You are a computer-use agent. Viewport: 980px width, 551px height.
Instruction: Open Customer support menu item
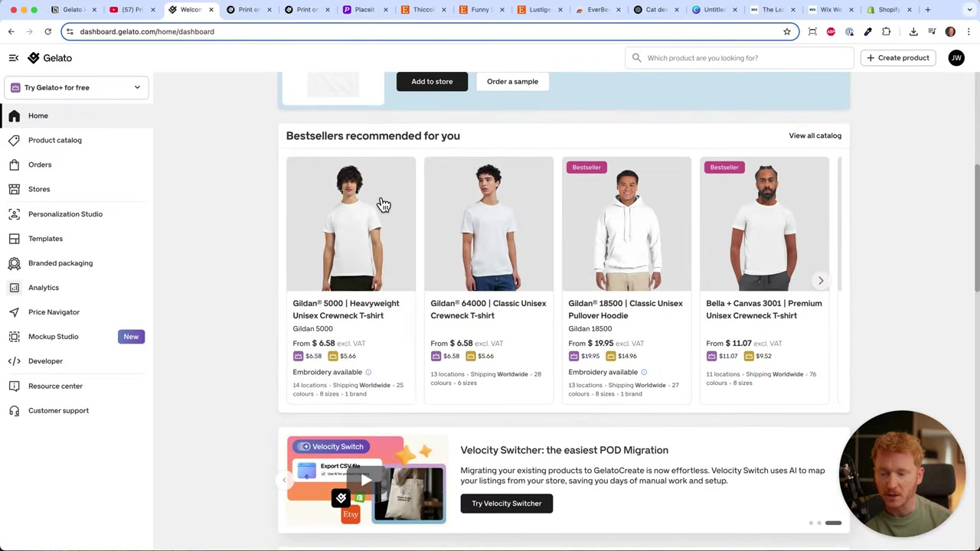point(58,411)
